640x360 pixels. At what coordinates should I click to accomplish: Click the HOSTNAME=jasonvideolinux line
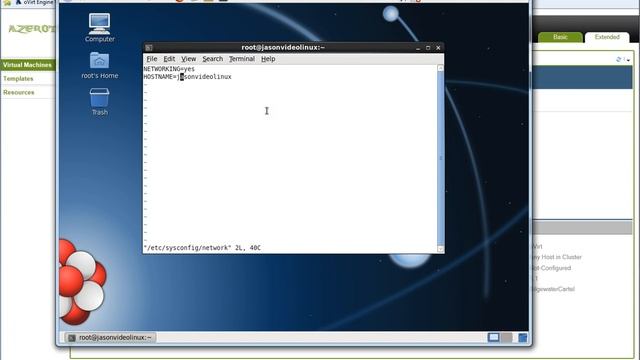pos(187,77)
